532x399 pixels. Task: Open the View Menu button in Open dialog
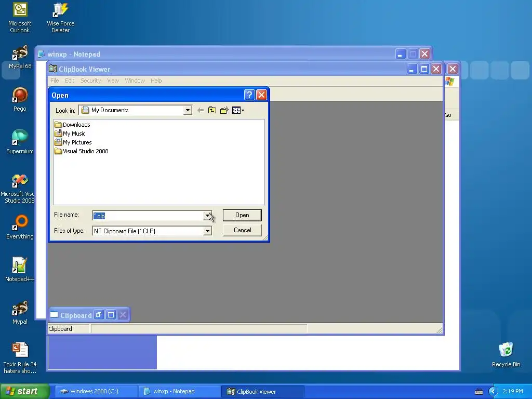tap(238, 110)
